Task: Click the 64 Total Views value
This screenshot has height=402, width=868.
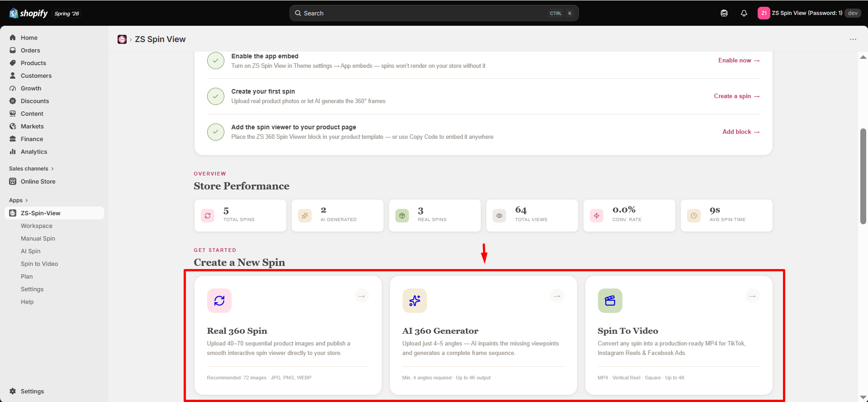Action: 521,210
